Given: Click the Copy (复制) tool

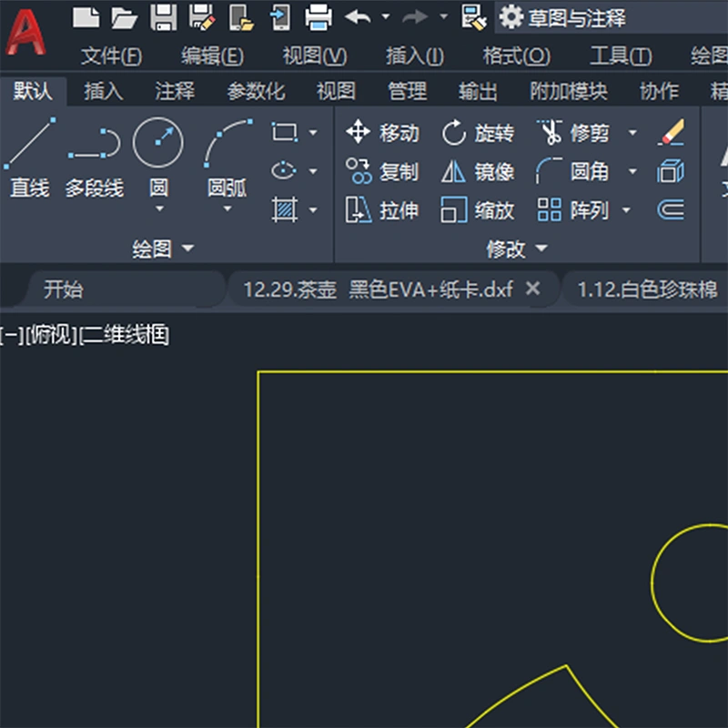Looking at the screenshot, I should (x=382, y=172).
